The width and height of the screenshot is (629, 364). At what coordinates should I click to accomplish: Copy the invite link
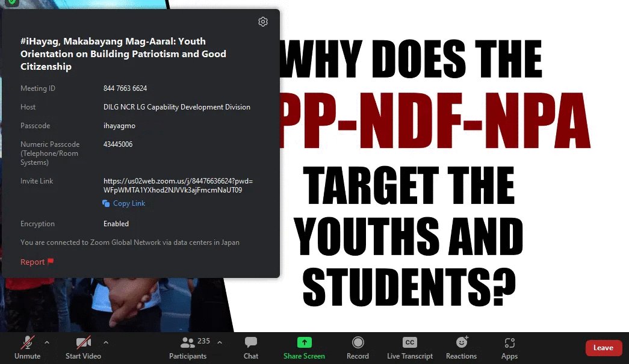(124, 203)
